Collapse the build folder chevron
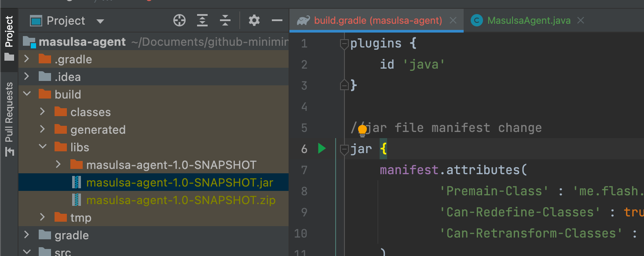Screen dimensions: 644x256 (x=26, y=94)
